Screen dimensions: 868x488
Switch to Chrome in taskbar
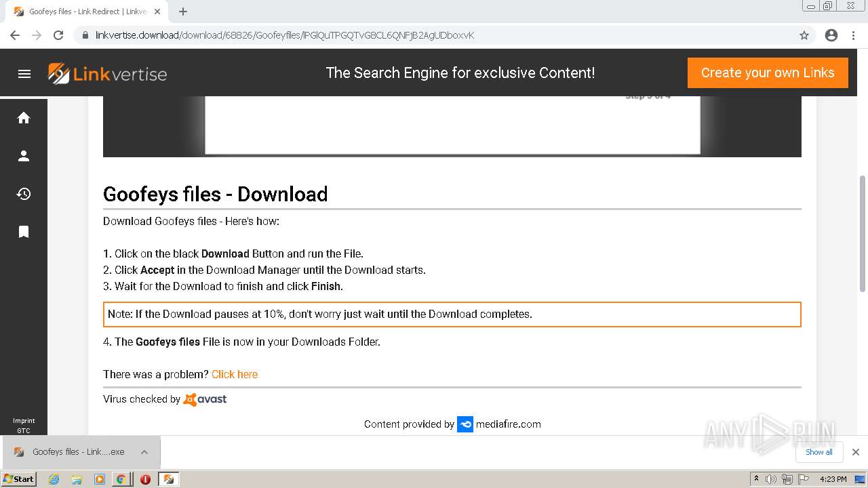pos(121,479)
